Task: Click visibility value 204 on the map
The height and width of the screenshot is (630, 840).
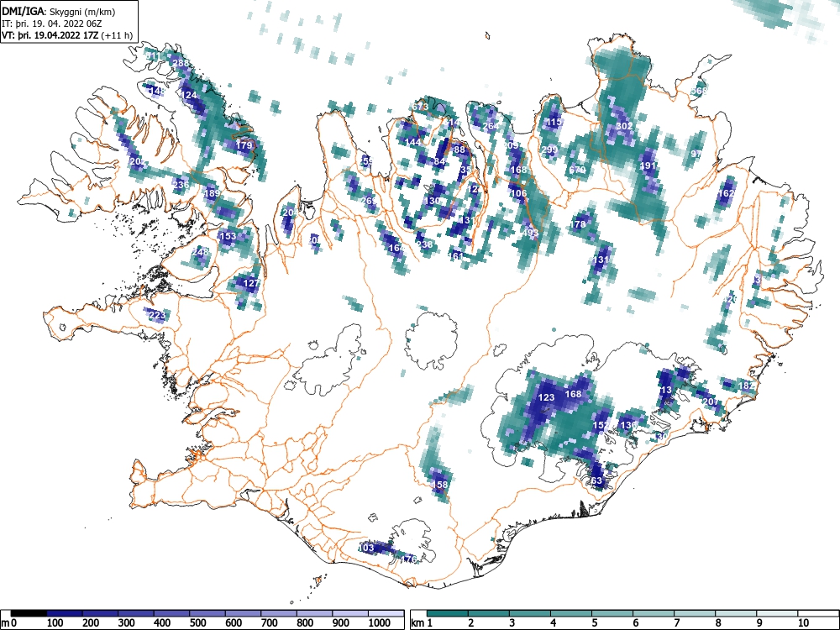Action: click(x=290, y=213)
